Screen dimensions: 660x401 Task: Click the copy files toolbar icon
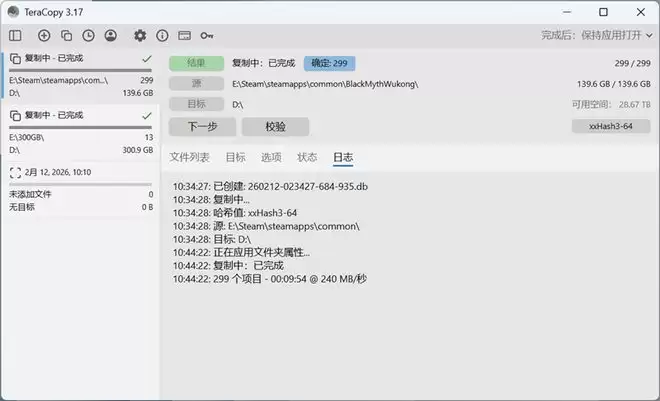[x=66, y=35]
